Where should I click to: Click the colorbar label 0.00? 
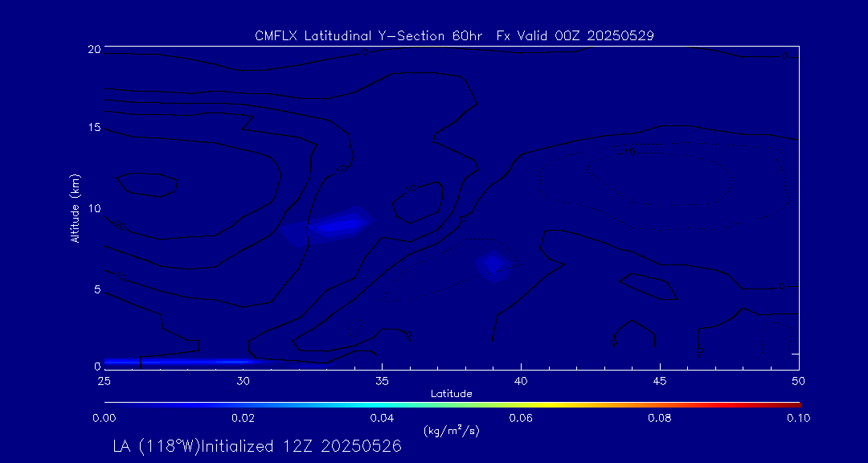(x=104, y=418)
